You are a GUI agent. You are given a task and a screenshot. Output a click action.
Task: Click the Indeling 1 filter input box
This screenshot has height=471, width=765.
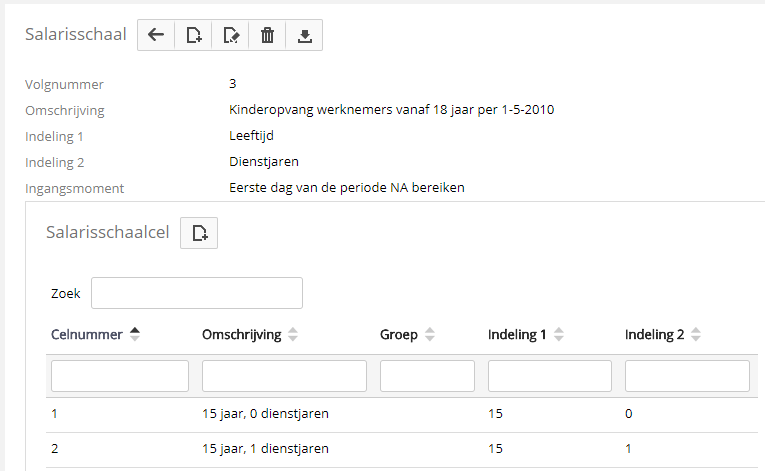click(549, 376)
